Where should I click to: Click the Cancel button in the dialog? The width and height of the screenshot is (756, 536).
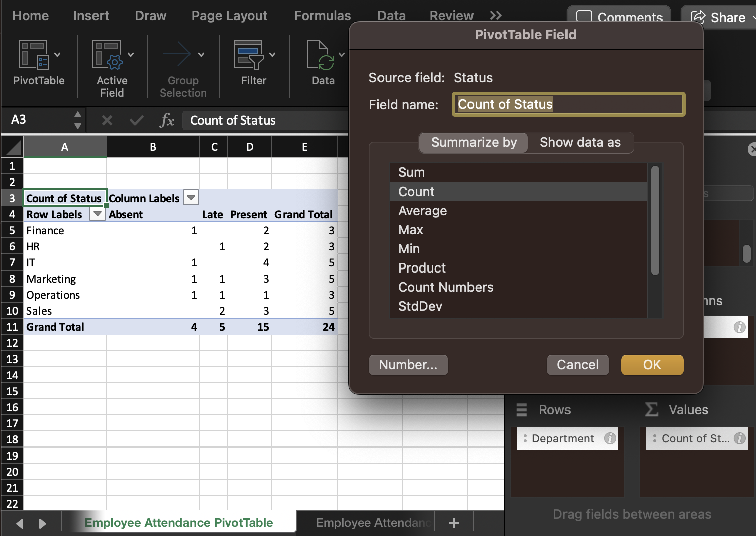pos(578,365)
